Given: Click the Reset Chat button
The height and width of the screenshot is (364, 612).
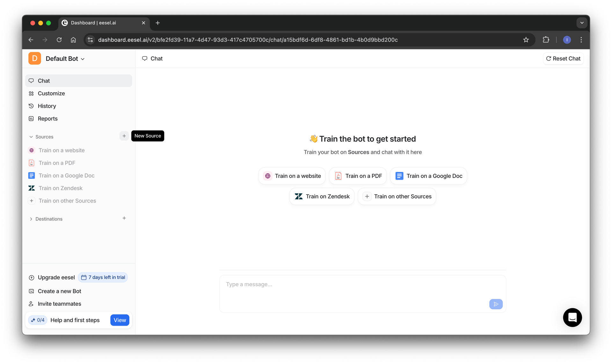Looking at the screenshot, I should coord(563,59).
